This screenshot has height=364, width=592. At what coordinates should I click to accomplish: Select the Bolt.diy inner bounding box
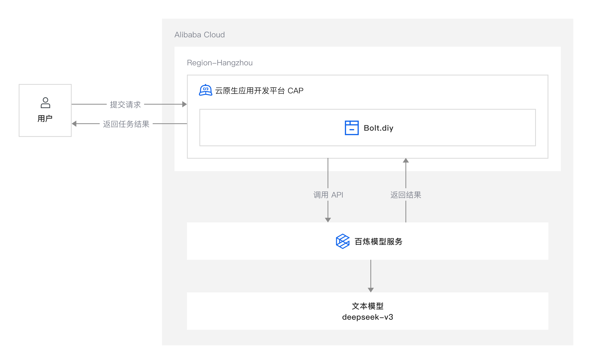pos(277,128)
